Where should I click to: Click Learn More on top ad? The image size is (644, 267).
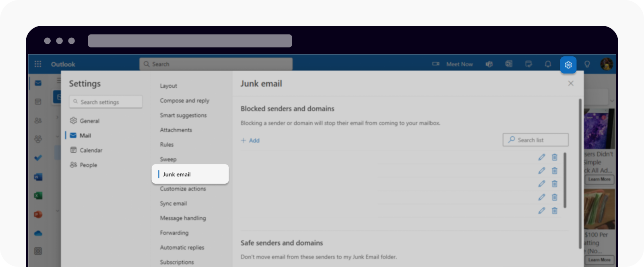[x=599, y=179]
